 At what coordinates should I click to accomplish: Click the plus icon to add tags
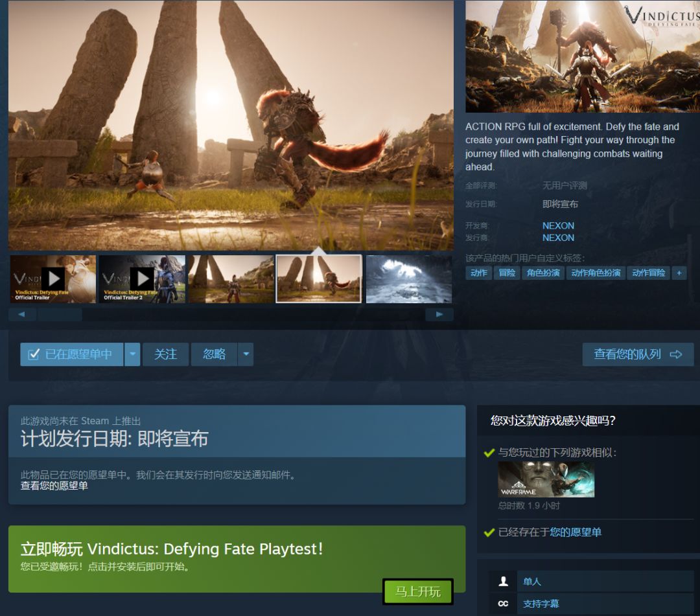pyautogui.click(x=679, y=273)
